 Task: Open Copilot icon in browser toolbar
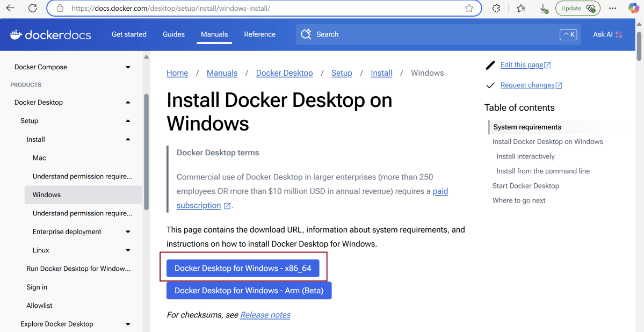pos(634,8)
